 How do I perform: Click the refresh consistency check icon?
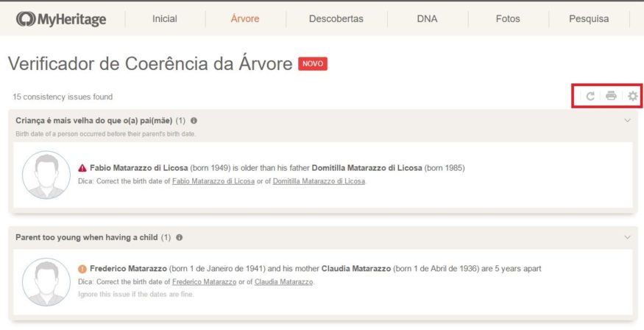pyautogui.click(x=590, y=96)
